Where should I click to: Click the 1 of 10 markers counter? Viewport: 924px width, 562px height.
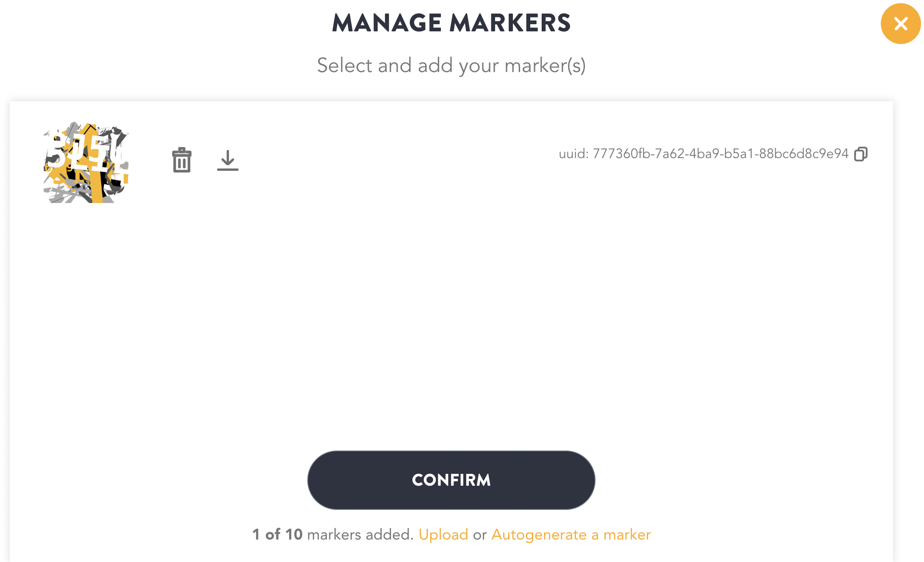coord(333,535)
